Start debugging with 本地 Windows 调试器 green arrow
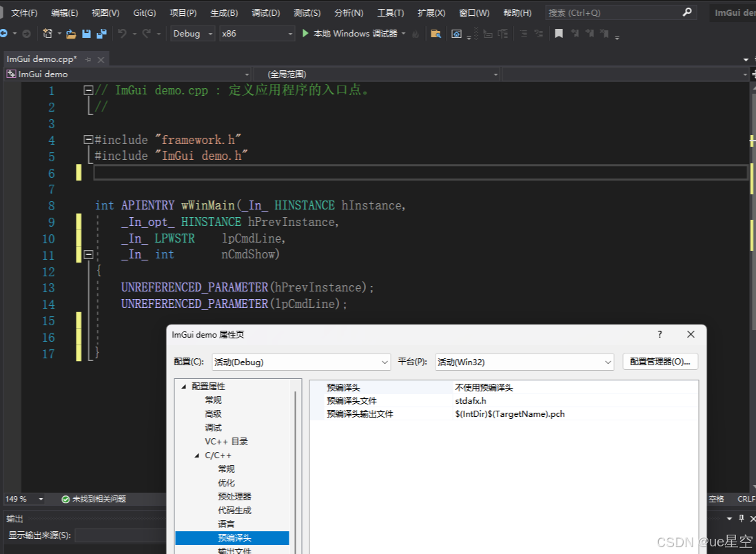Image resolution: width=756 pixels, height=554 pixels. click(x=305, y=33)
